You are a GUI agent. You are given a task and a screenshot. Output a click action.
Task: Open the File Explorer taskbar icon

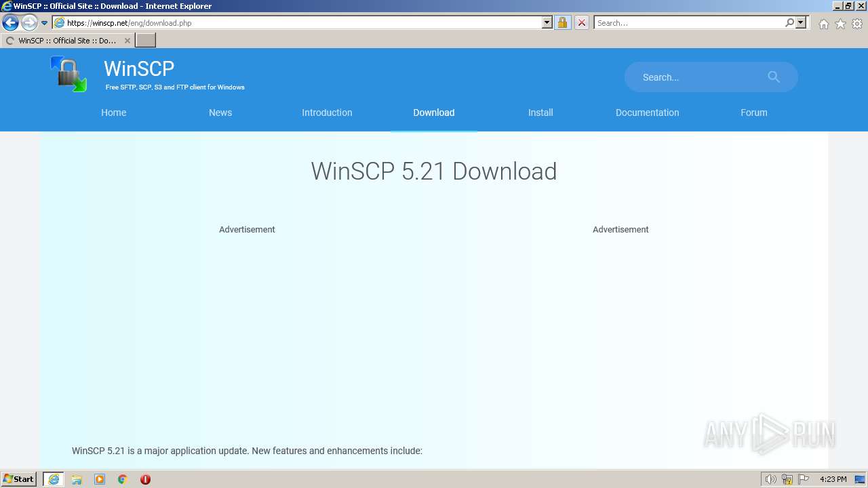pyautogui.click(x=77, y=479)
